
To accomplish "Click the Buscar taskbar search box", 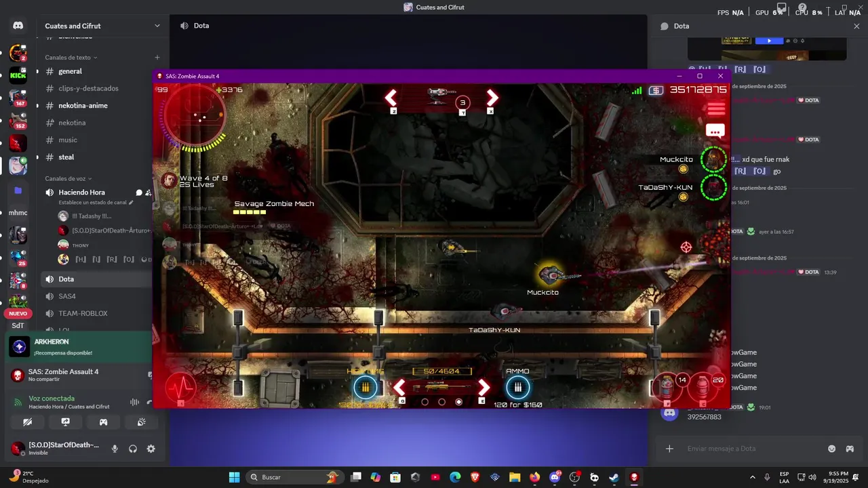I will (x=294, y=477).
